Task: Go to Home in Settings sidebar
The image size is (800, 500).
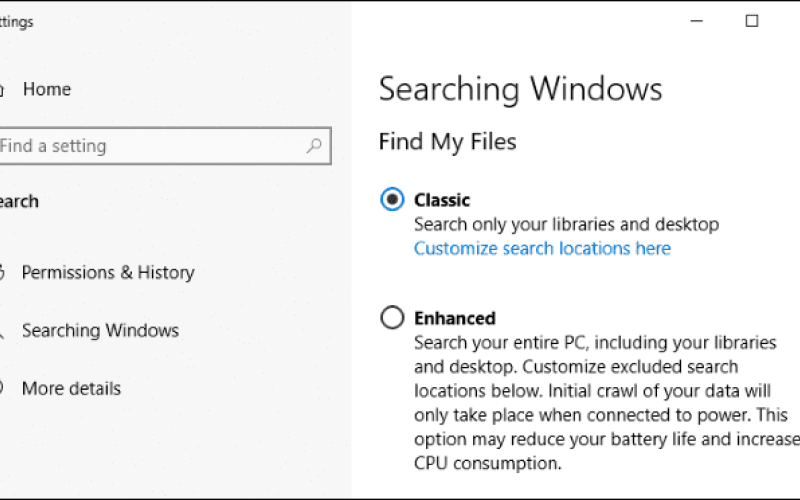Action: (46, 89)
